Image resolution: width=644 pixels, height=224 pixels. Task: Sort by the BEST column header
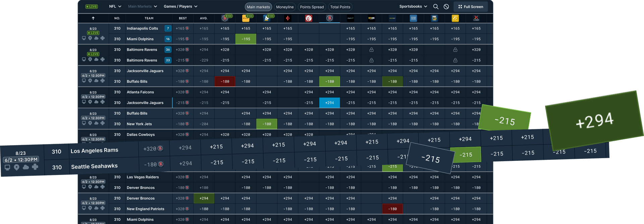pyautogui.click(x=183, y=18)
